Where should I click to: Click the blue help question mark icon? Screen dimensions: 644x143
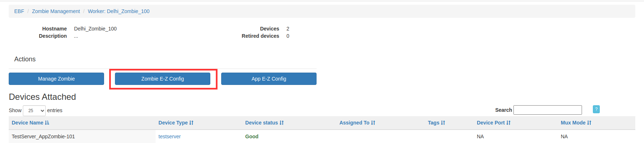[x=596, y=109]
